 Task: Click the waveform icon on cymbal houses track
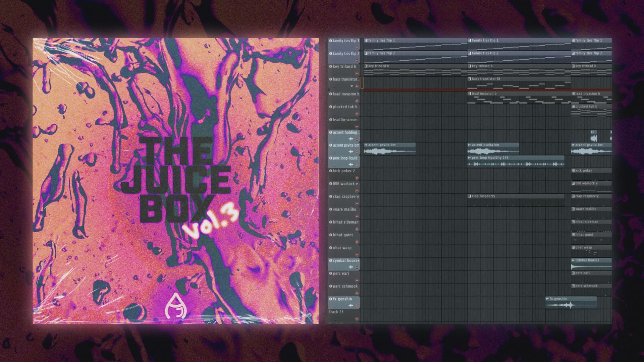click(351, 267)
